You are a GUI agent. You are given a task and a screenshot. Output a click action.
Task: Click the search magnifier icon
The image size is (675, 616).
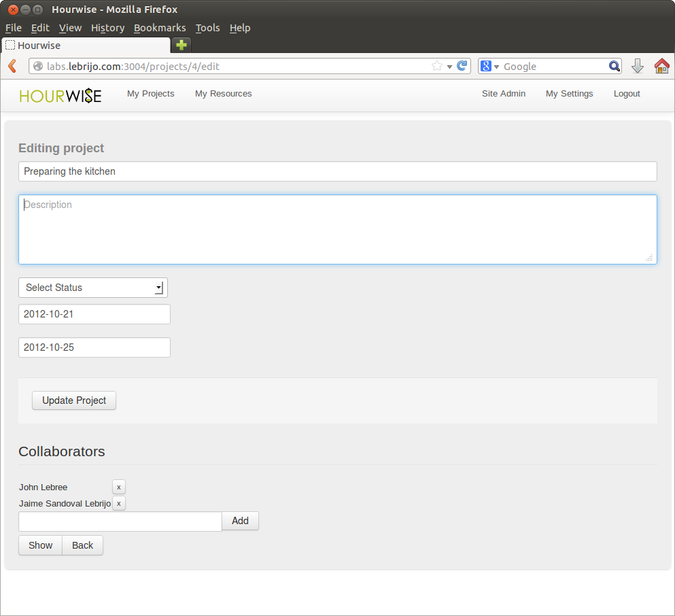615,66
